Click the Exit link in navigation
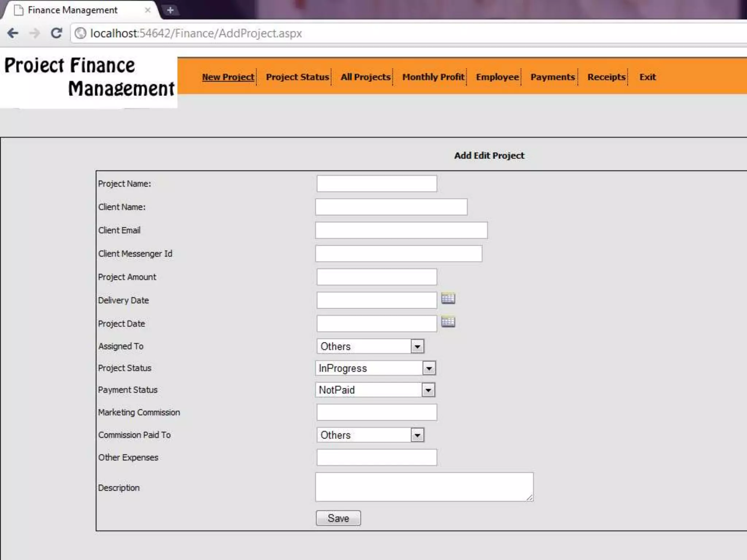Screen dimensions: 747x560 click(647, 77)
